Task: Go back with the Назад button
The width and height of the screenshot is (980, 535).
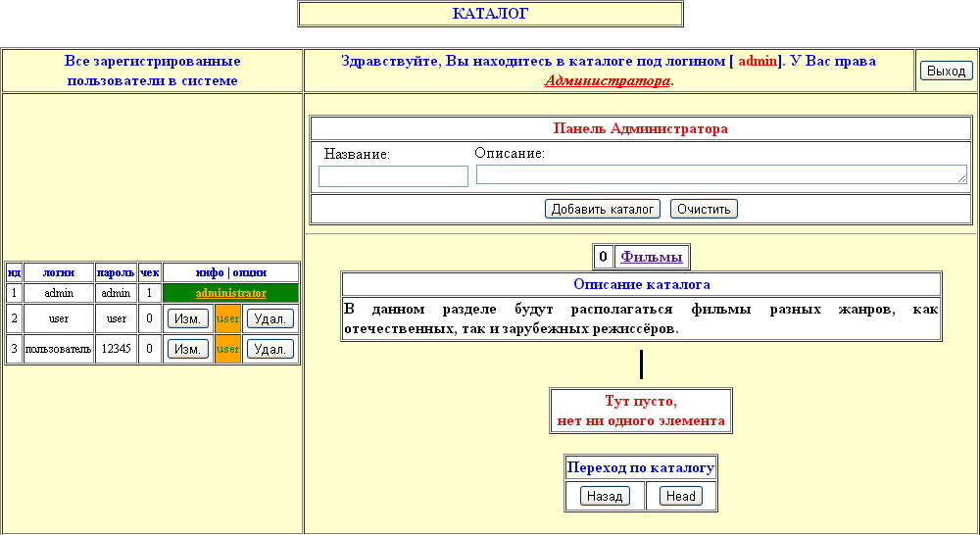Action: pos(605,496)
